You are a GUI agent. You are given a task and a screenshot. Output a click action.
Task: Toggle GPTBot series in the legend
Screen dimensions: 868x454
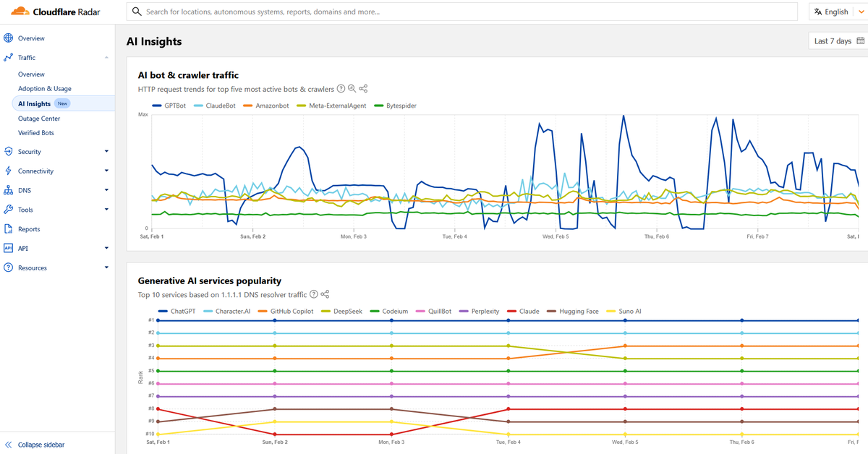click(x=169, y=106)
